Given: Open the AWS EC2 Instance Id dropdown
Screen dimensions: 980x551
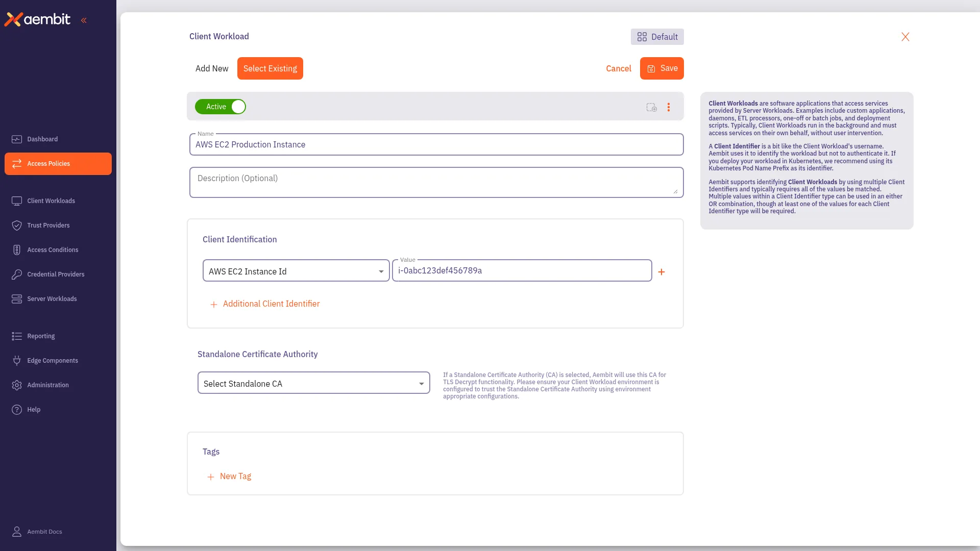Looking at the screenshot, I should [x=296, y=271].
